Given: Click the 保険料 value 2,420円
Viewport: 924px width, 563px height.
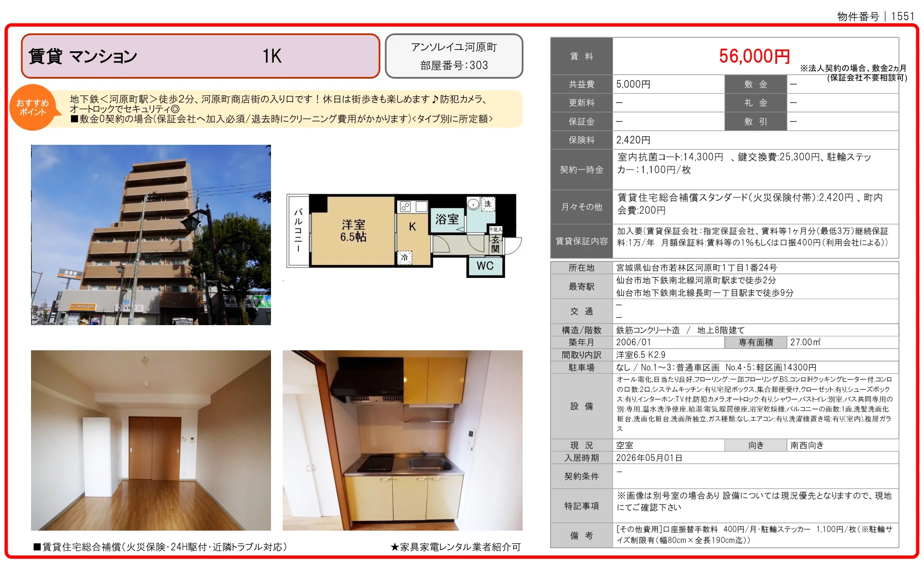Looking at the screenshot, I should 633,140.
